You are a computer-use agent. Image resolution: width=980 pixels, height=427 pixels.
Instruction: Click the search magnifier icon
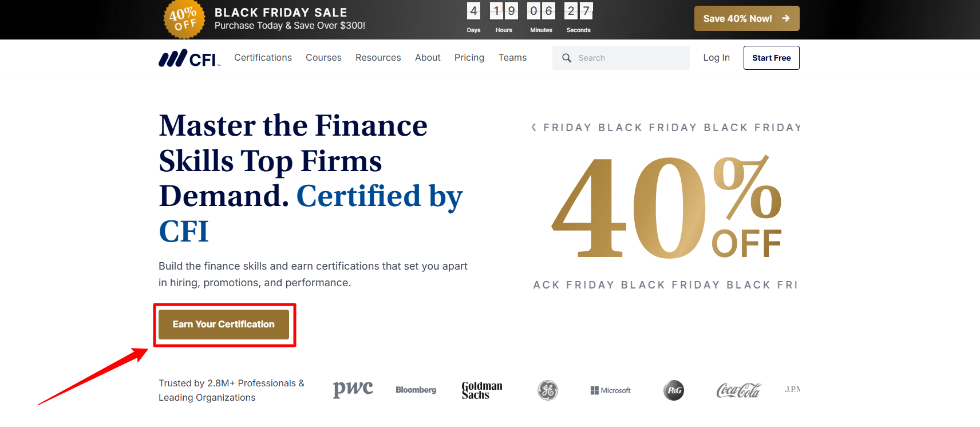point(567,58)
